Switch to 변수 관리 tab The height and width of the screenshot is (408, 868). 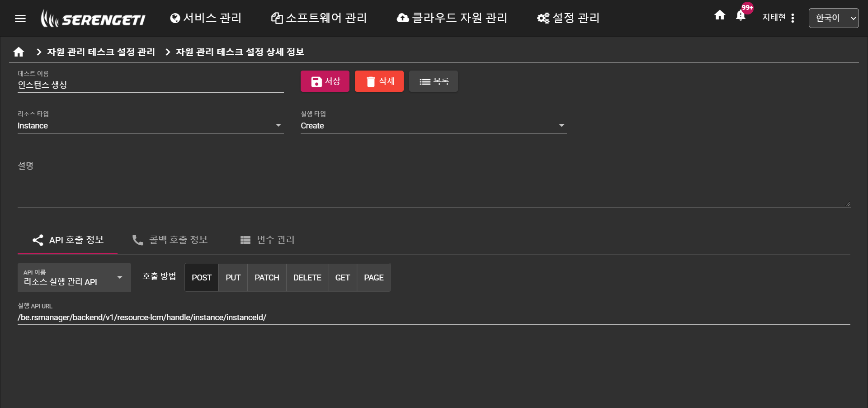(x=268, y=240)
